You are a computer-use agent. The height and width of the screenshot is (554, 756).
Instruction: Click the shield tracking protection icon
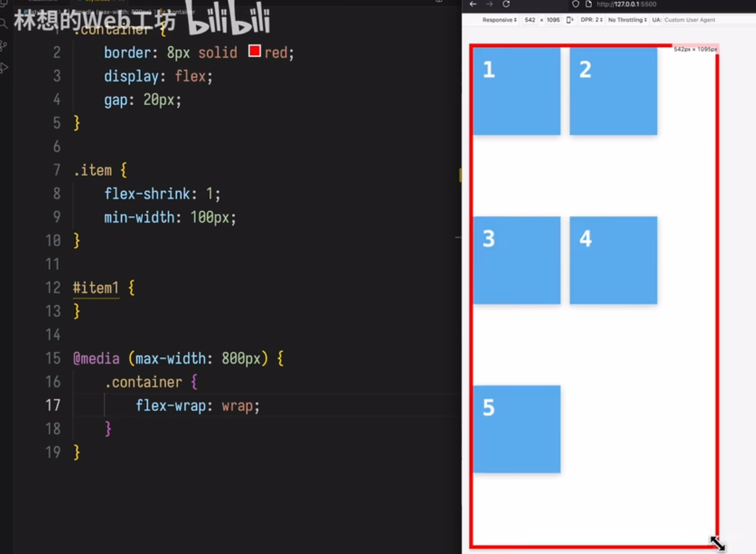(575, 4)
